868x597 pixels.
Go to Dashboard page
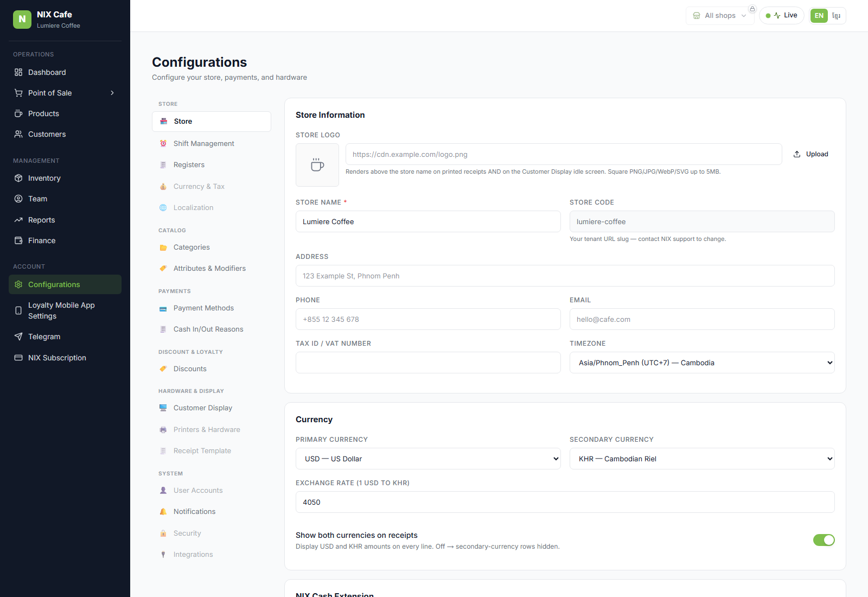click(x=65, y=72)
